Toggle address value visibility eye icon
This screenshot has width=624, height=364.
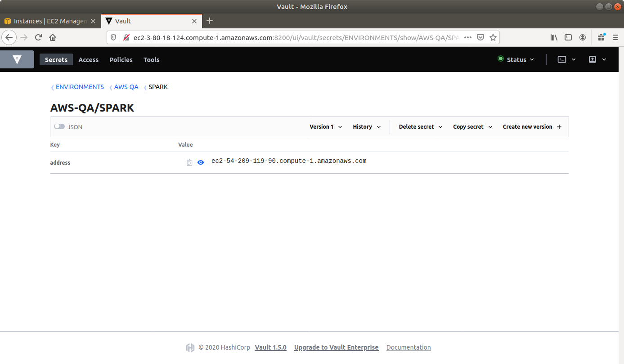[201, 162]
